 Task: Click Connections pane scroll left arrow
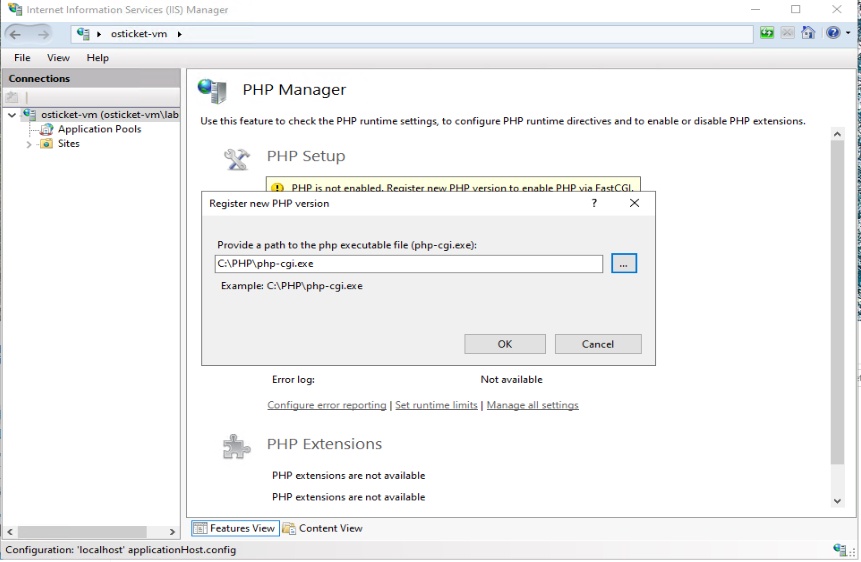coord(10,532)
